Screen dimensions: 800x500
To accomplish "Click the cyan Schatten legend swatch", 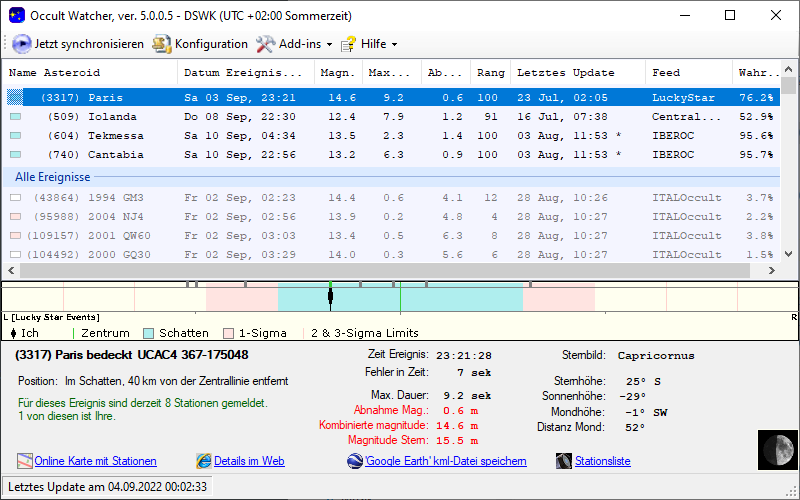I will point(149,333).
